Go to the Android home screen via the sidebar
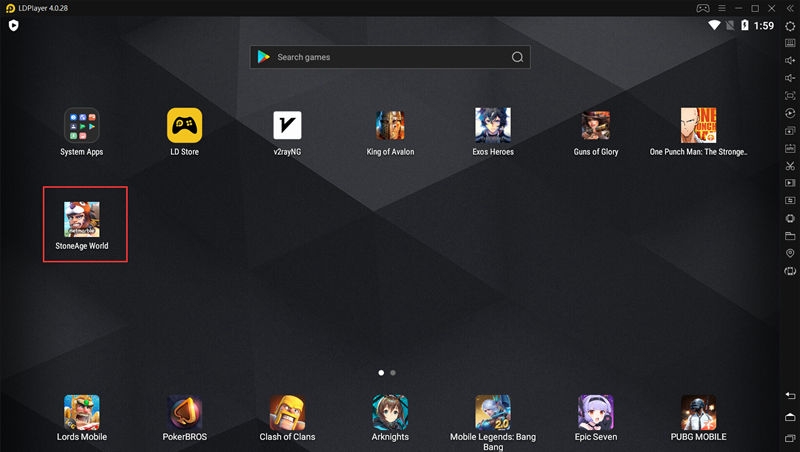 (790, 417)
